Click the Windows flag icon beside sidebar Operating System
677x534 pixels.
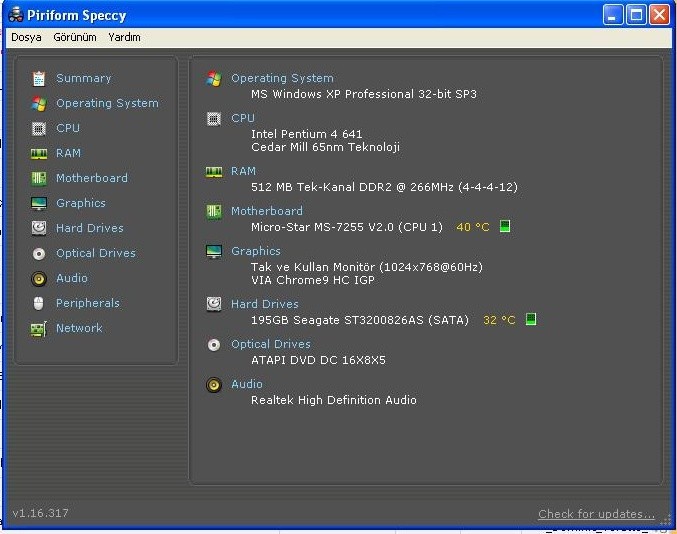[39, 103]
